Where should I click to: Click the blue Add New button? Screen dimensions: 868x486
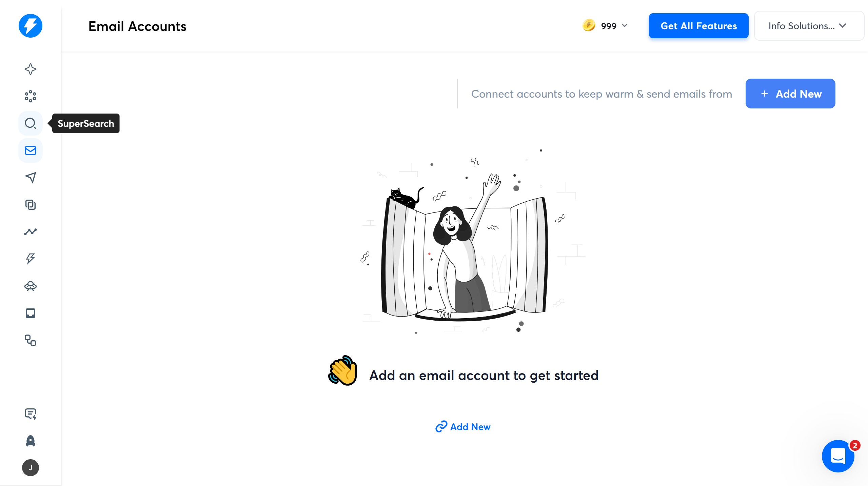coord(790,94)
